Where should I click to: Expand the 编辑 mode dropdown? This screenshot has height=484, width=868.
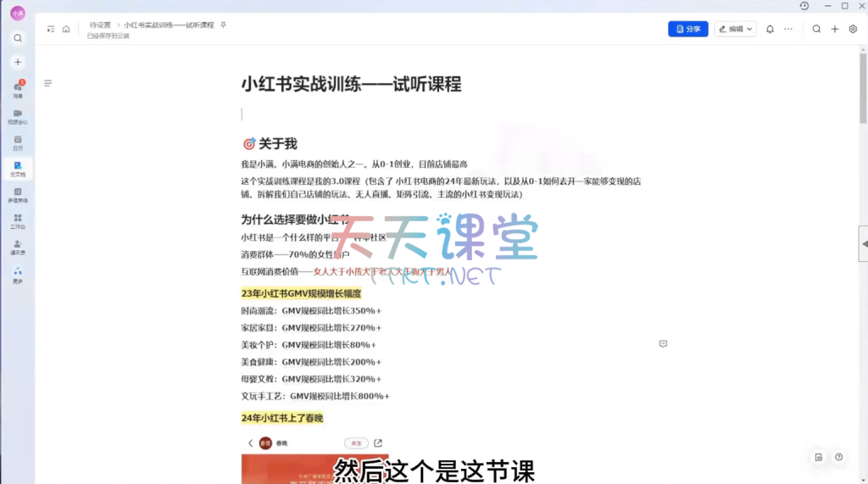coord(735,29)
